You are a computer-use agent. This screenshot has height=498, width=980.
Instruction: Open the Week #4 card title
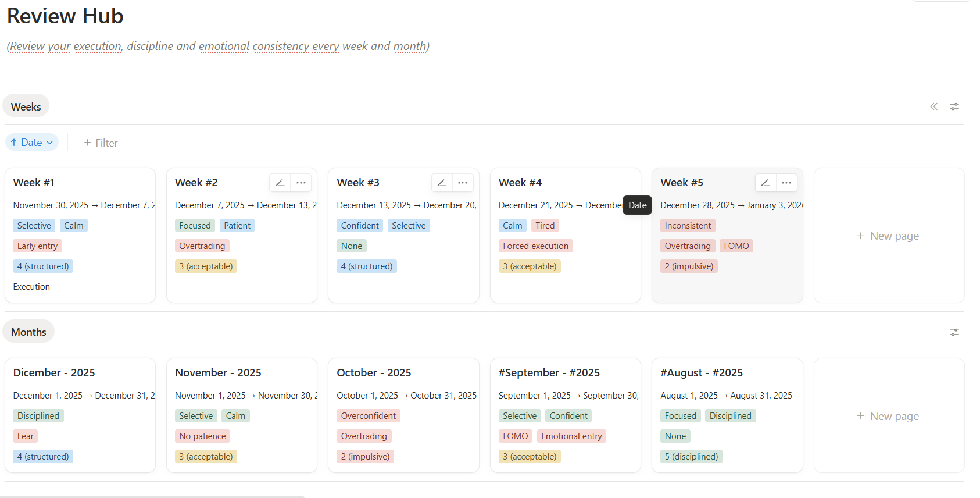pos(520,183)
